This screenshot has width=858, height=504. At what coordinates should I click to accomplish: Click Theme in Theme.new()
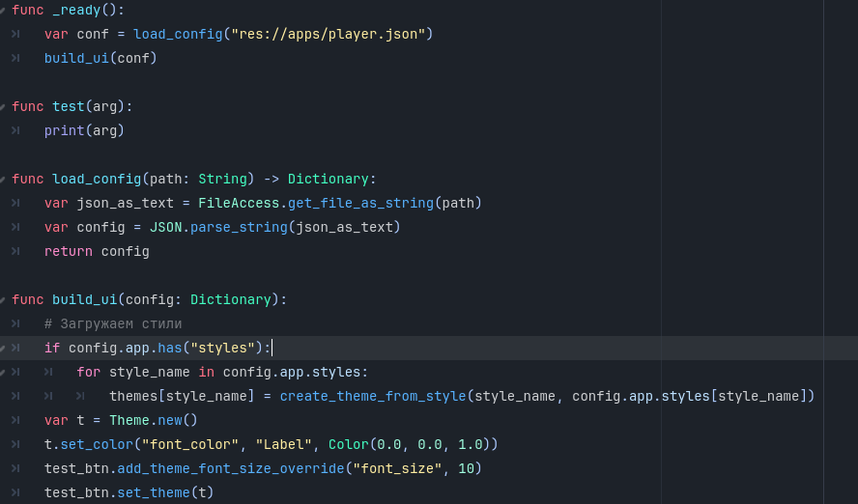pos(129,420)
